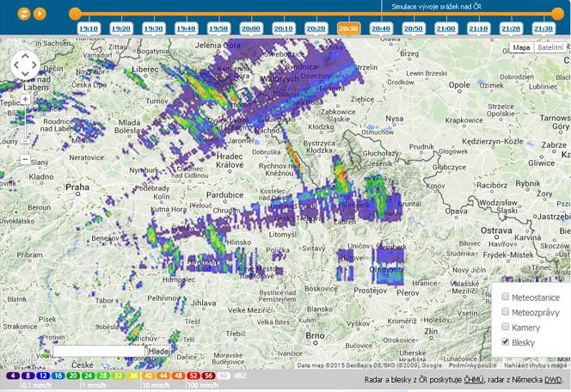Click the 56 dBZ legend swatch
The image size is (571, 392).
[x=209, y=376]
